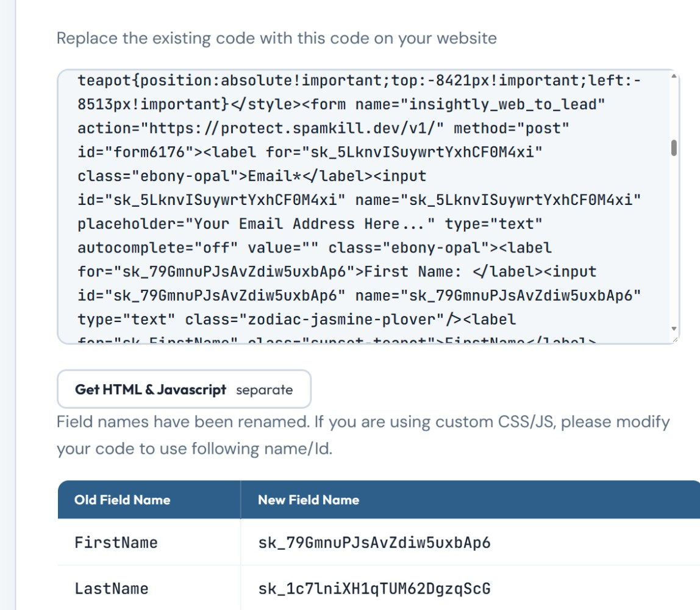Click the code box scrollbar up arrow
This screenshot has width=700, height=610.
pyautogui.click(x=674, y=76)
